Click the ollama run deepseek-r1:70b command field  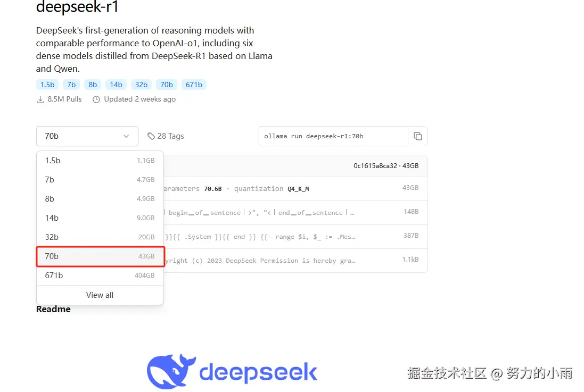click(333, 136)
